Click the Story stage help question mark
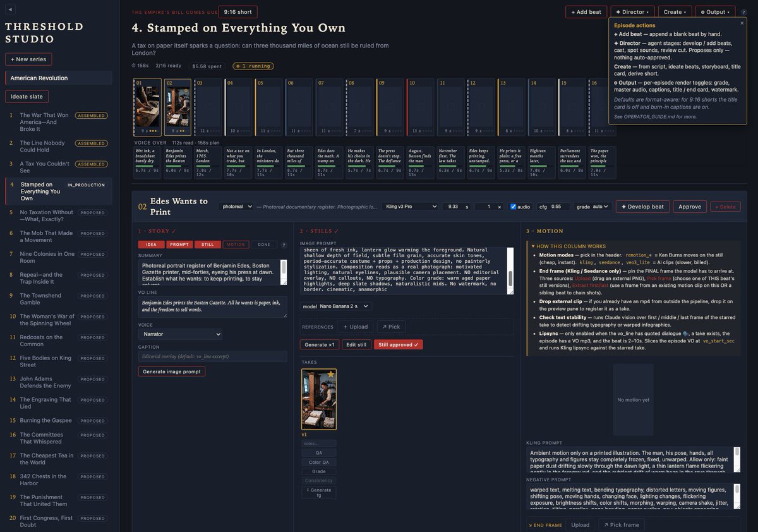Screen dimensions: 758x532 [x=284, y=245]
